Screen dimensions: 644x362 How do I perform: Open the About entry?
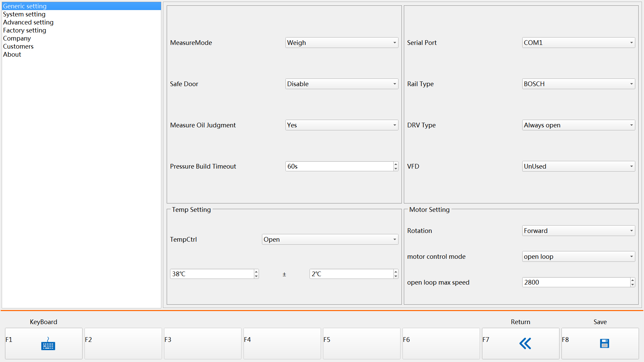click(12, 54)
